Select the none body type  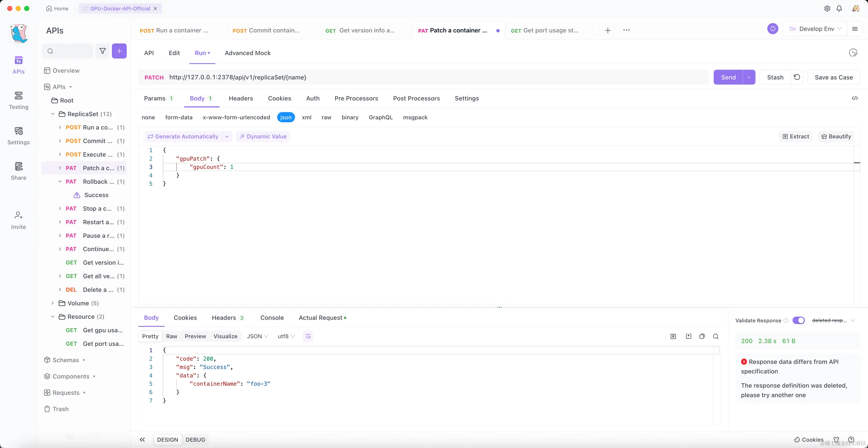click(x=148, y=117)
